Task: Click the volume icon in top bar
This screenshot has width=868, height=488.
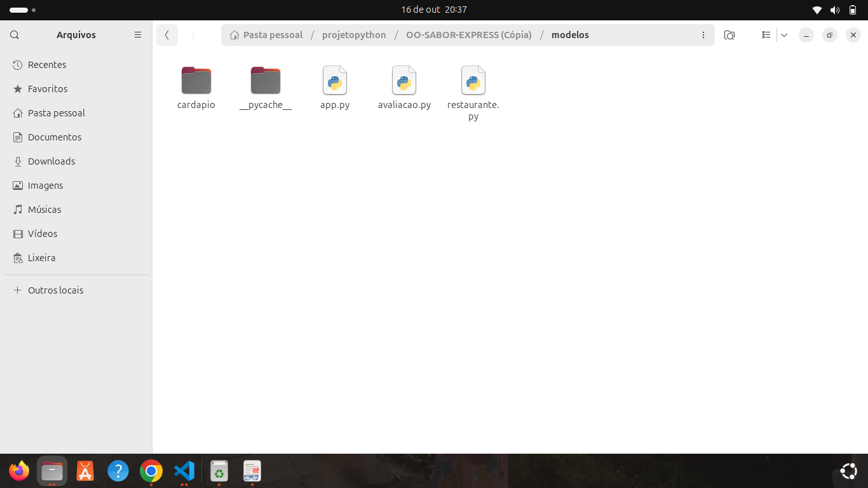Action: pyautogui.click(x=835, y=10)
